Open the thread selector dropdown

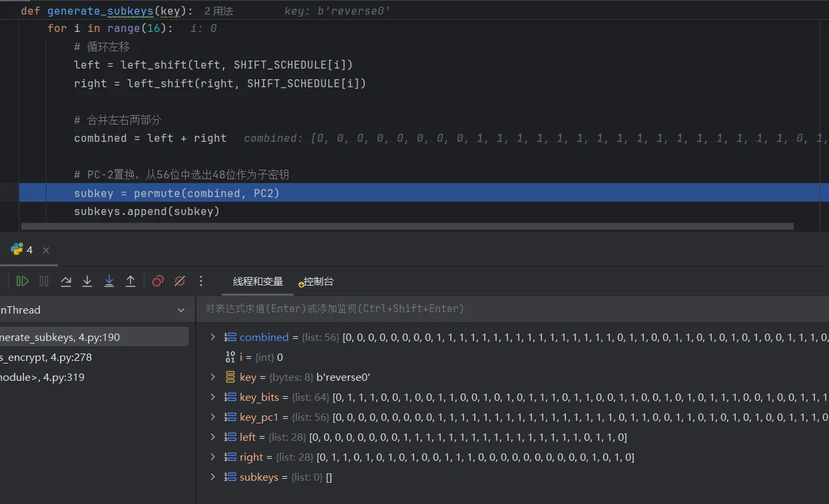181,310
